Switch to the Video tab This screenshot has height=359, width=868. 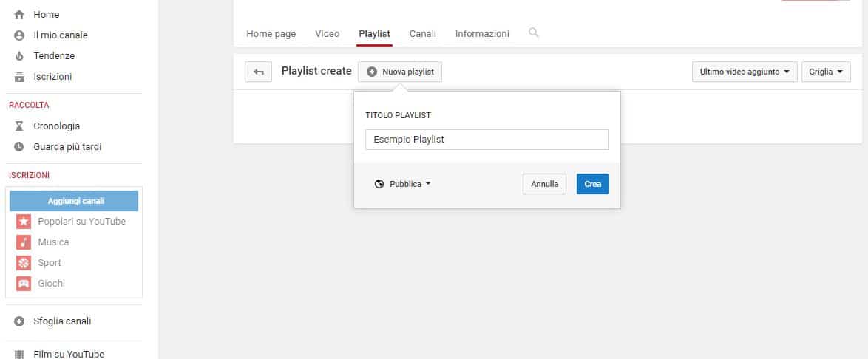tap(327, 34)
